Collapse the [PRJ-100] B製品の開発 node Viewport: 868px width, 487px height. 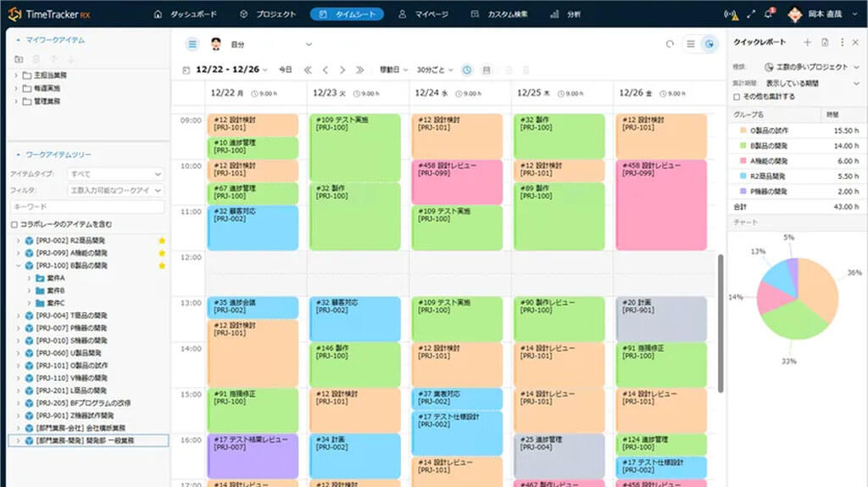19,266
